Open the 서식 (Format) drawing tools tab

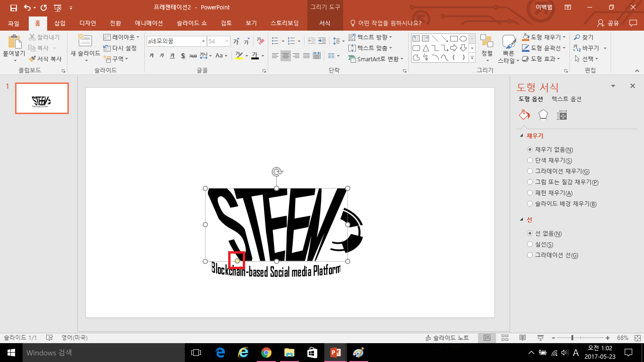click(x=325, y=23)
